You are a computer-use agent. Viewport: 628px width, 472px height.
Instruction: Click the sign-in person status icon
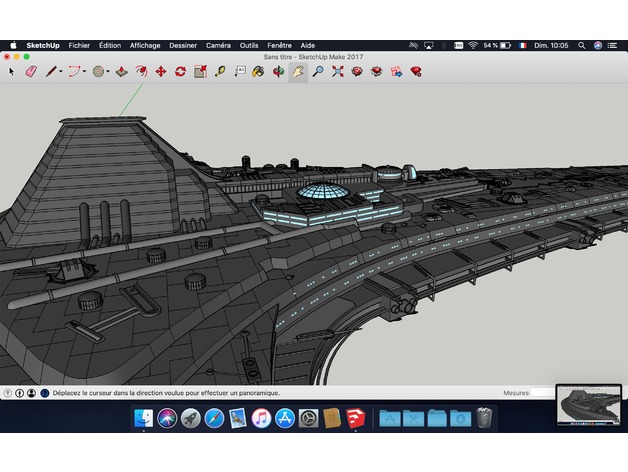[x=32, y=393]
